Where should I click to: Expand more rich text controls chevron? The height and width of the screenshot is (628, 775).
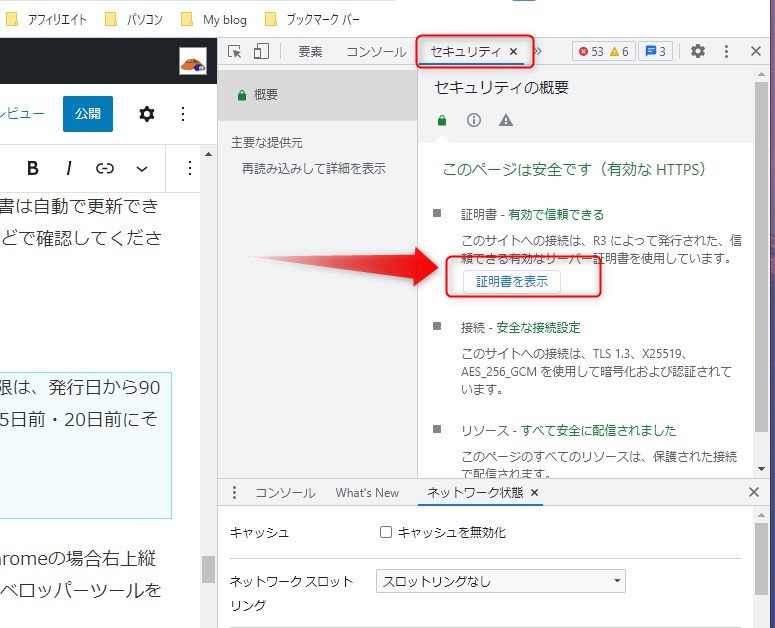[142, 169]
